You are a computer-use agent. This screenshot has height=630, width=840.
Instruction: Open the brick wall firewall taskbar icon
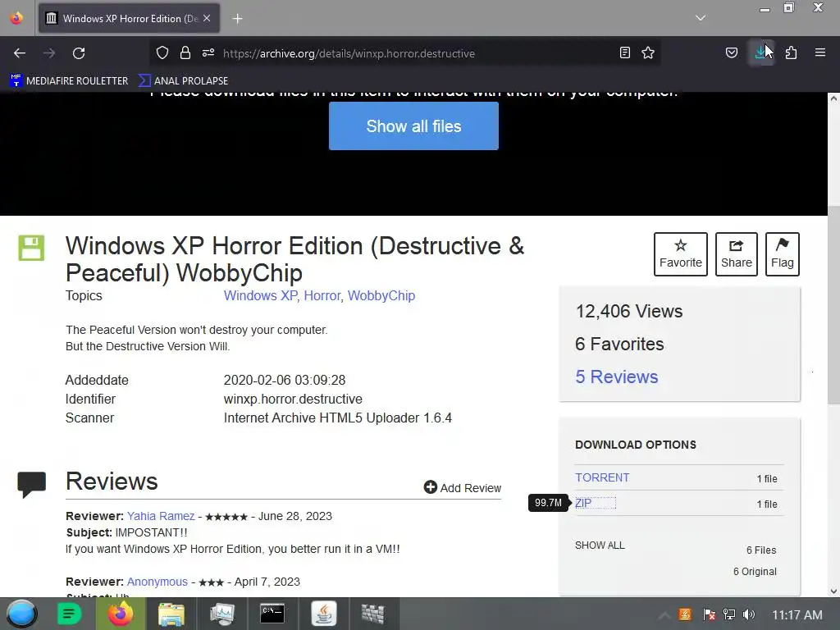click(x=373, y=614)
